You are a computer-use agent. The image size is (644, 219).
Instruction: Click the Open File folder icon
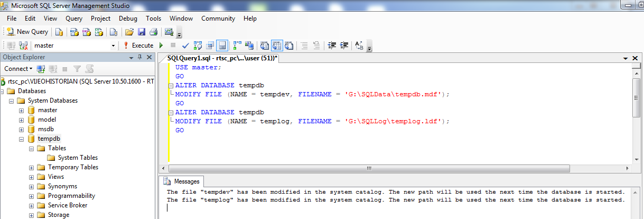point(129,32)
